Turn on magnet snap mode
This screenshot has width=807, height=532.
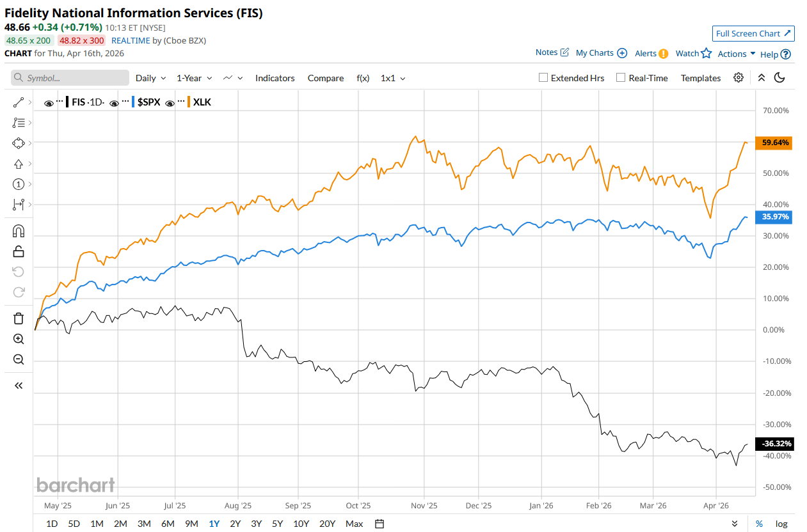pos(19,231)
